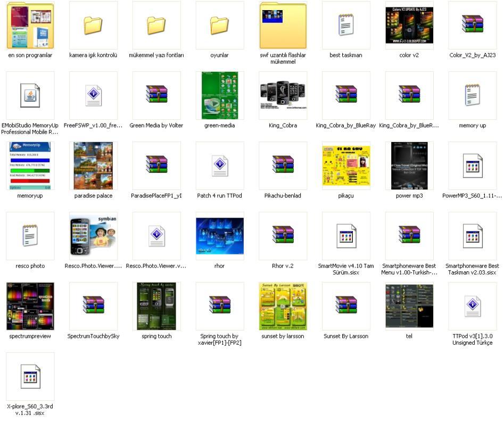Open the 'kamera ışık kontrolü' folder
This screenshot has width=504, height=422.
[93, 26]
